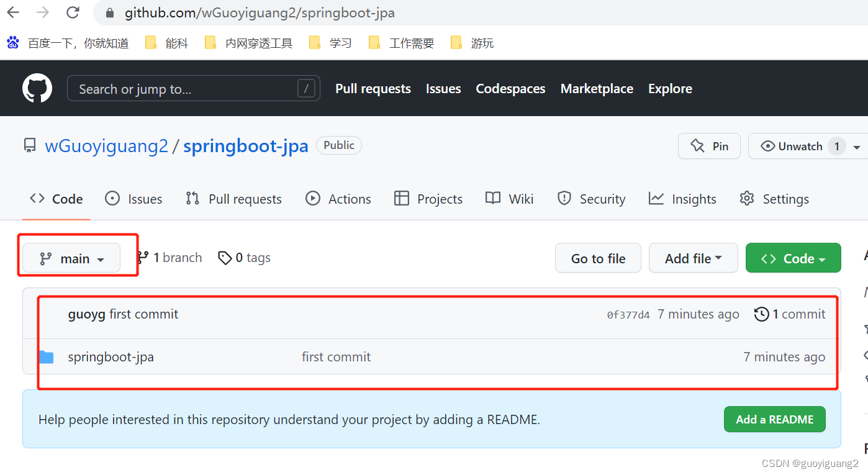Open the wGuoyiguang2 owner profile link
The image size is (868, 475).
pos(106,146)
